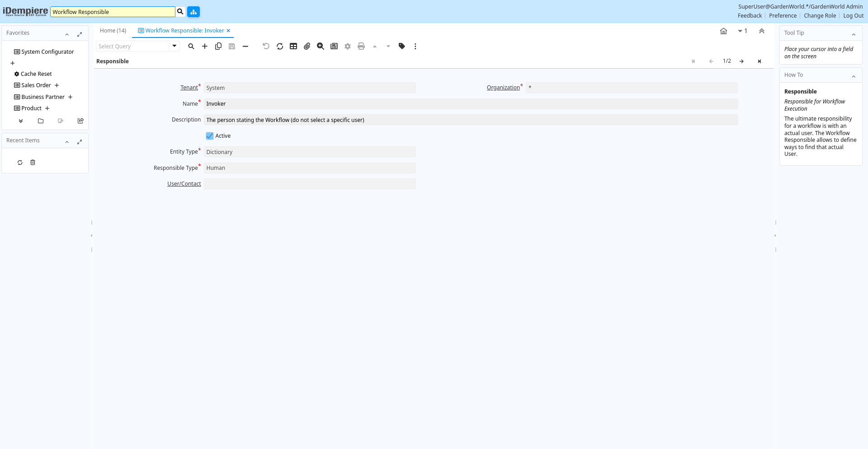Click the Copy Record toolbar icon
The width and height of the screenshot is (868, 449).
[218, 46]
